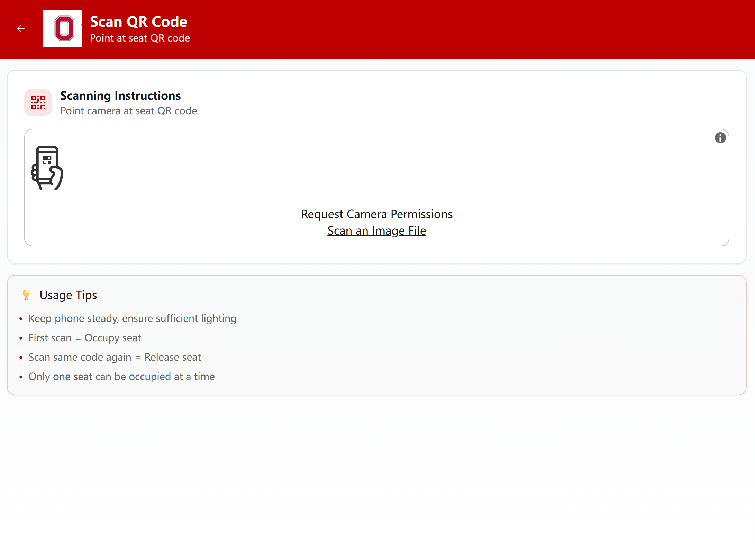The width and height of the screenshot is (755, 560).
Task: Click the Scan QR Code header title
Action: point(138,21)
